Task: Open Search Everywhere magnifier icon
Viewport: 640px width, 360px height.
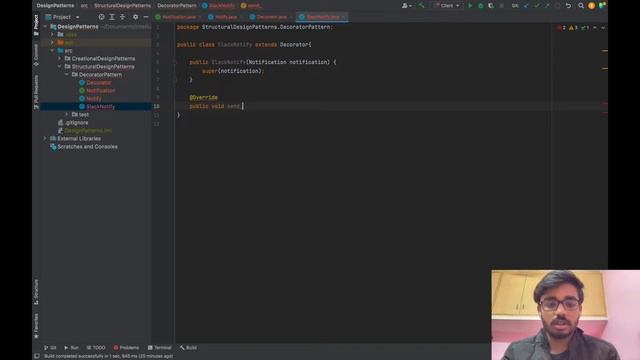Action: [581, 6]
